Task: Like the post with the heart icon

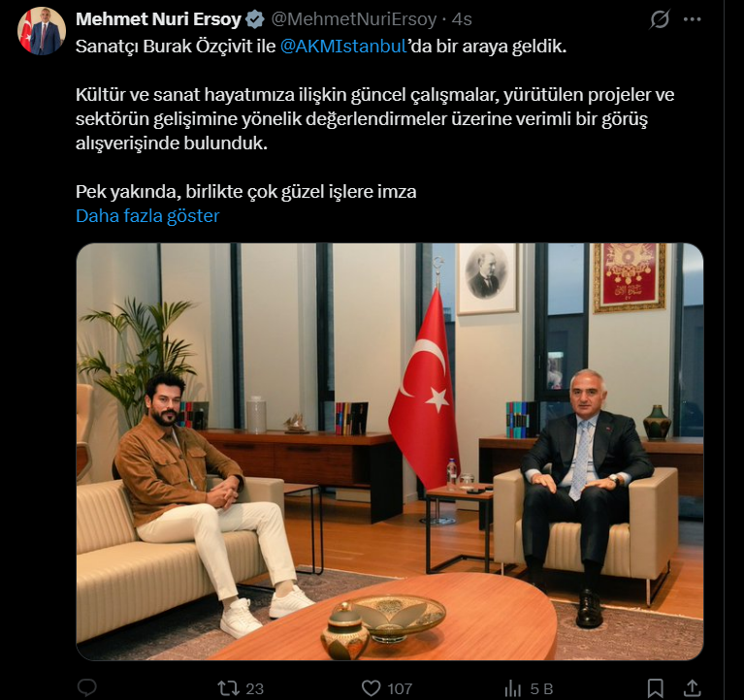Action: pos(372,688)
